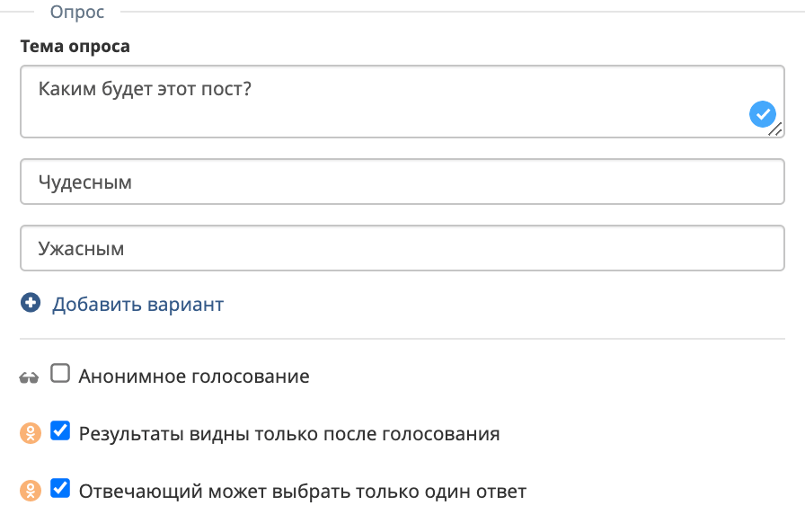Viewport: 805px width, 532px height.
Task: Uncheck Отвечающий может выбрать только один ответ
Action: coord(60,489)
